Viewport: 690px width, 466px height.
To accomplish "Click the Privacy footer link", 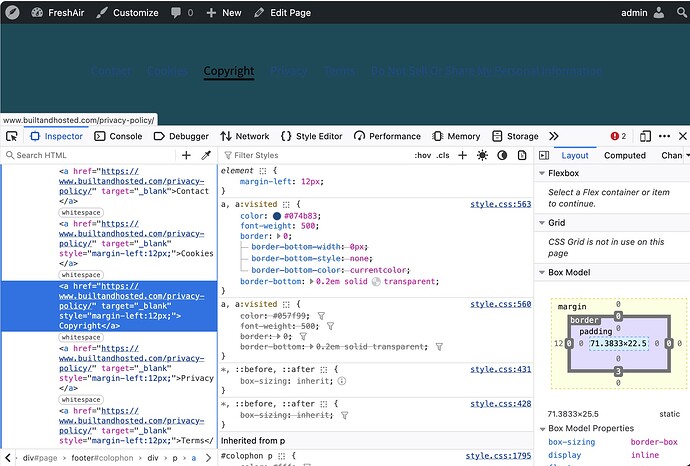I will pos(289,71).
